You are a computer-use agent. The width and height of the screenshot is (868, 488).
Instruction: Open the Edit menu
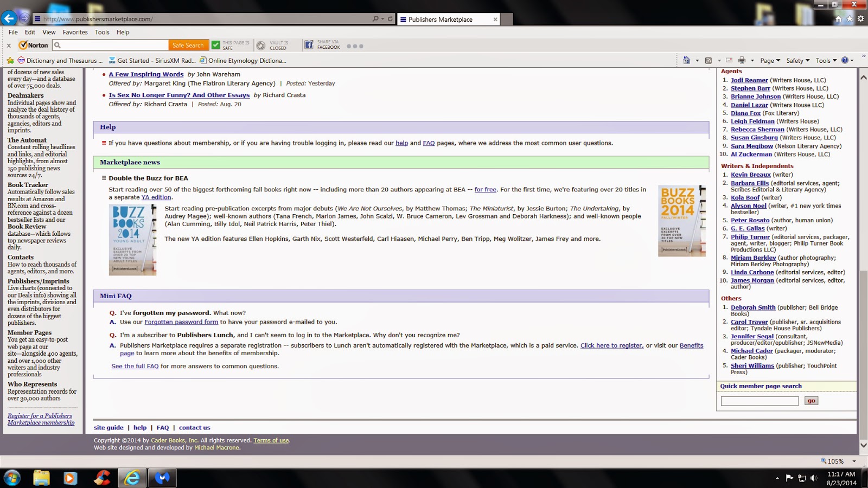click(30, 32)
